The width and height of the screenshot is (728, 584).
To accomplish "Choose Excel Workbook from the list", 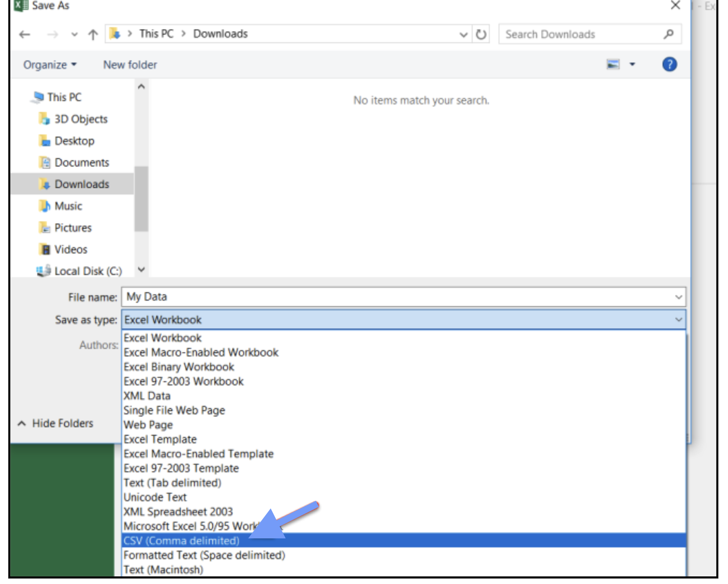I will 404,338.
